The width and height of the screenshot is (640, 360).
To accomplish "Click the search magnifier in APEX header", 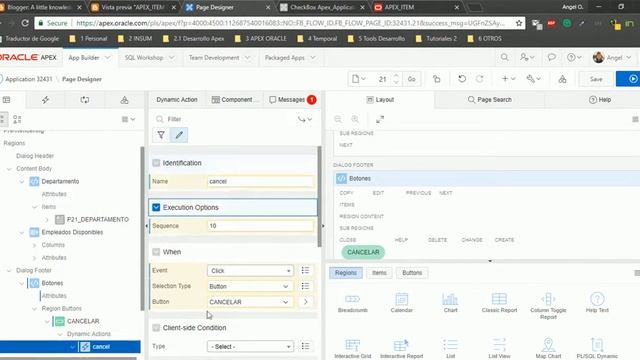I will click(x=504, y=58).
